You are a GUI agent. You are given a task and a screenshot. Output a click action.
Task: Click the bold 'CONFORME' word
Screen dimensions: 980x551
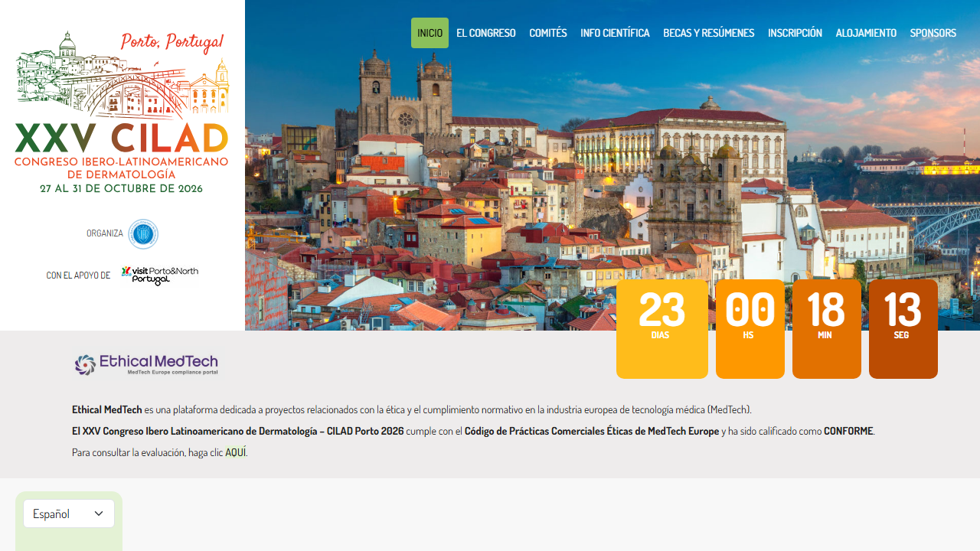coord(848,431)
